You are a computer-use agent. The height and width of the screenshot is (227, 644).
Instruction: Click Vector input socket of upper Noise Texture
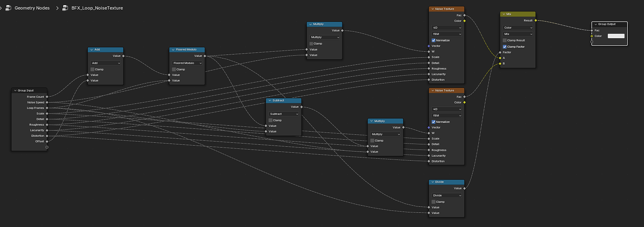pyautogui.click(x=428, y=46)
